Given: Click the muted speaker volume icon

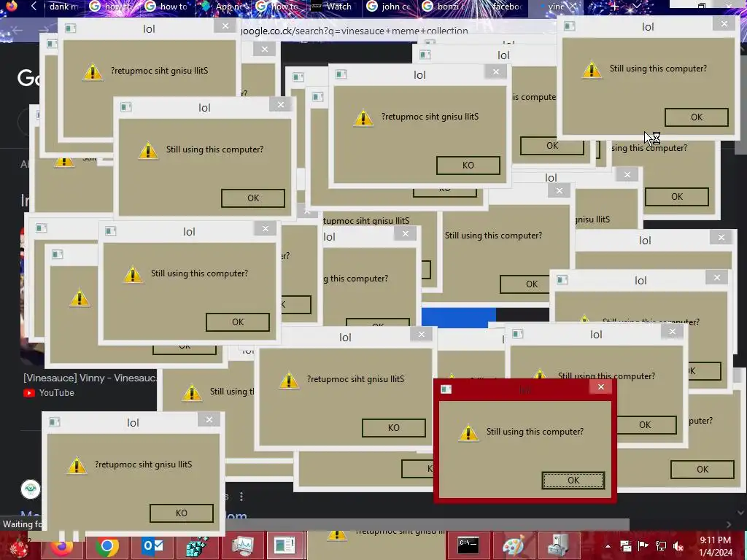Looking at the screenshot, I should pyautogui.click(x=678, y=546).
